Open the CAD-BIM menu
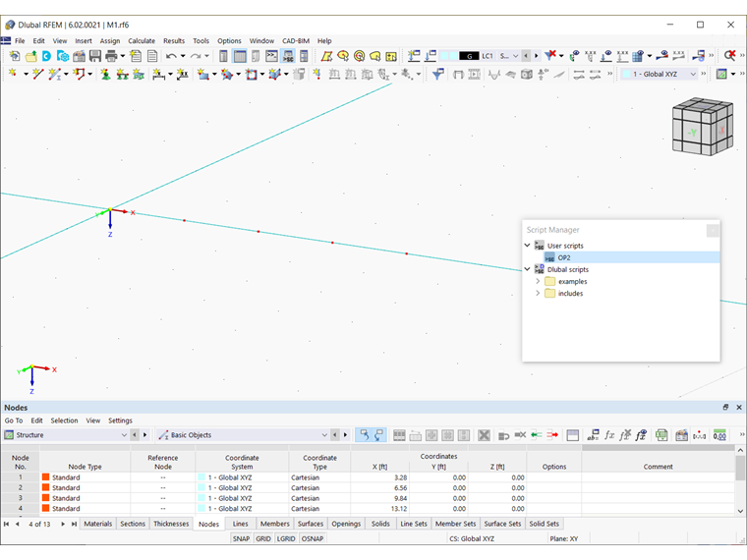747x560 pixels. pyautogui.click(x=296, y=41)
